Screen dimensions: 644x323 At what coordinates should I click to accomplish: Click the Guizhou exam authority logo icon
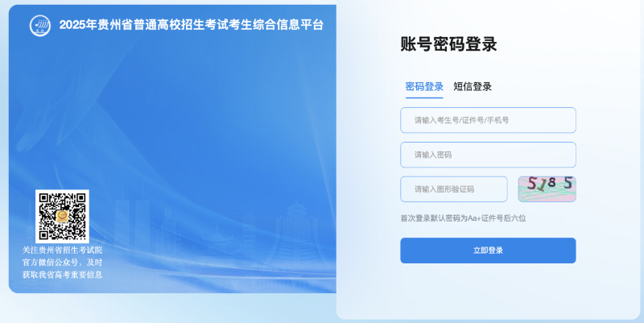pos(39,26)
